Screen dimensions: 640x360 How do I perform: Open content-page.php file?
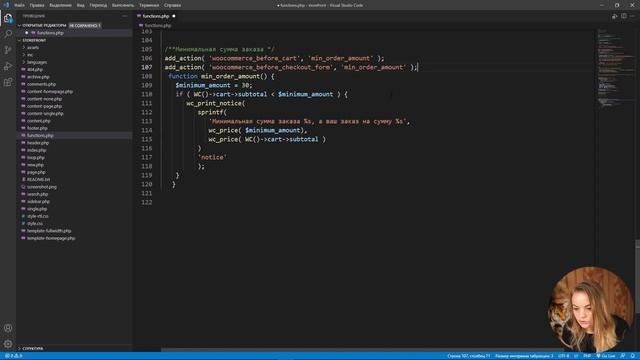[44, 106]
